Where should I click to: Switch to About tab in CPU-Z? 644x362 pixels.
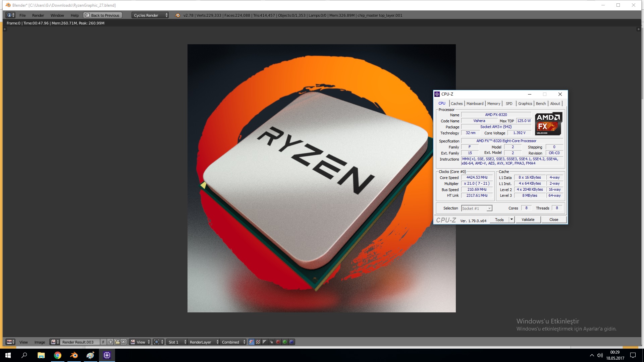[x=555, y=104]
